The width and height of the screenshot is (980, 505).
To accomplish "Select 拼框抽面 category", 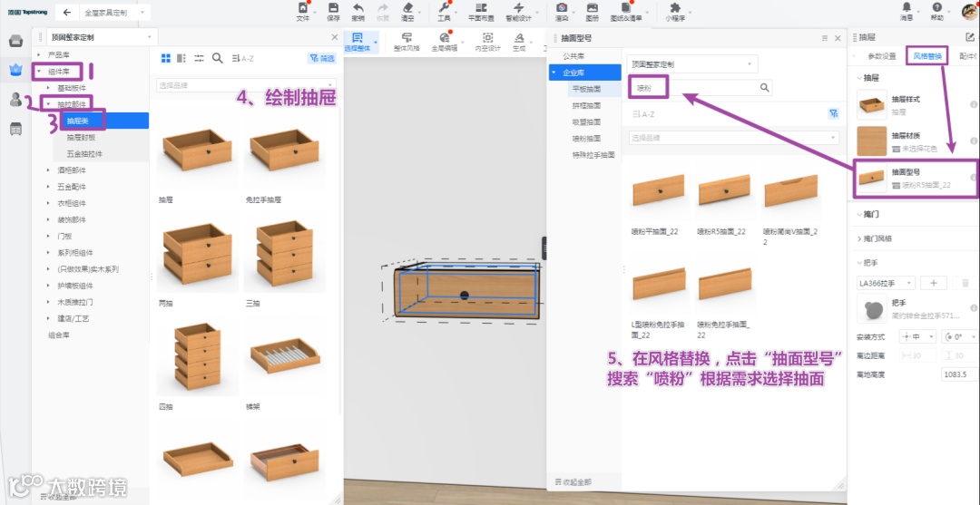I will 586,105.
